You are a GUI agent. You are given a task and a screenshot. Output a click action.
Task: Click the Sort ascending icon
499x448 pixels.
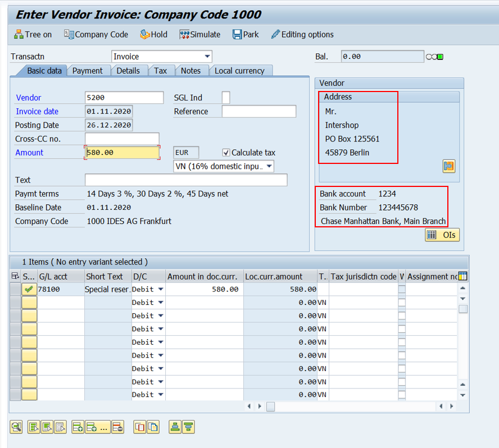175,427
